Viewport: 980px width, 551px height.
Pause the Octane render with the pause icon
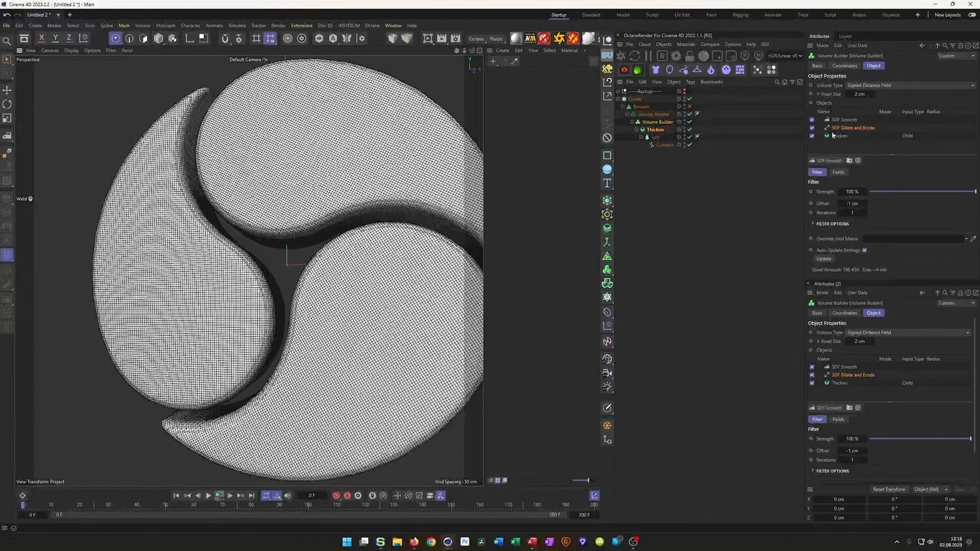click(648, 56)
